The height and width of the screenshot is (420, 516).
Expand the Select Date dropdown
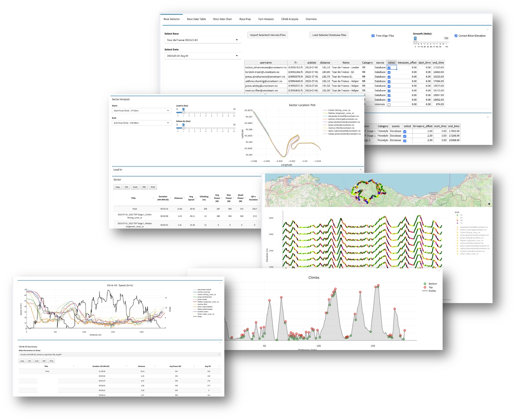(x=202, y=56)
